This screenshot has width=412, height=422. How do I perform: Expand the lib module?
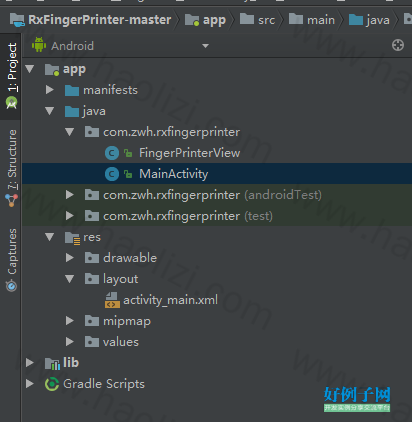coord(30,363)
